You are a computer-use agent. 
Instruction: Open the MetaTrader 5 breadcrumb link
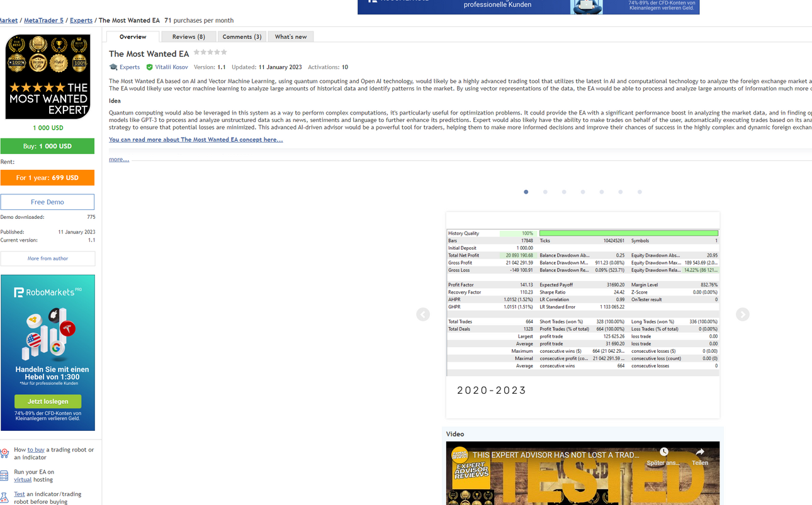click(43, 20)
